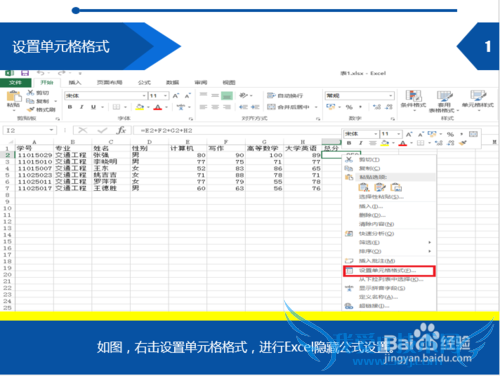Open the underline style dropdown arrow
500x376 pixels.
(102, 107)
